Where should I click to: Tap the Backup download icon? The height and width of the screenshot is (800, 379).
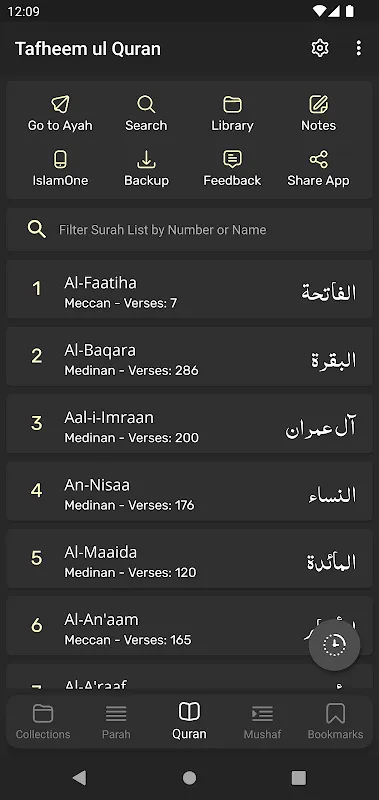coord(146,159)
